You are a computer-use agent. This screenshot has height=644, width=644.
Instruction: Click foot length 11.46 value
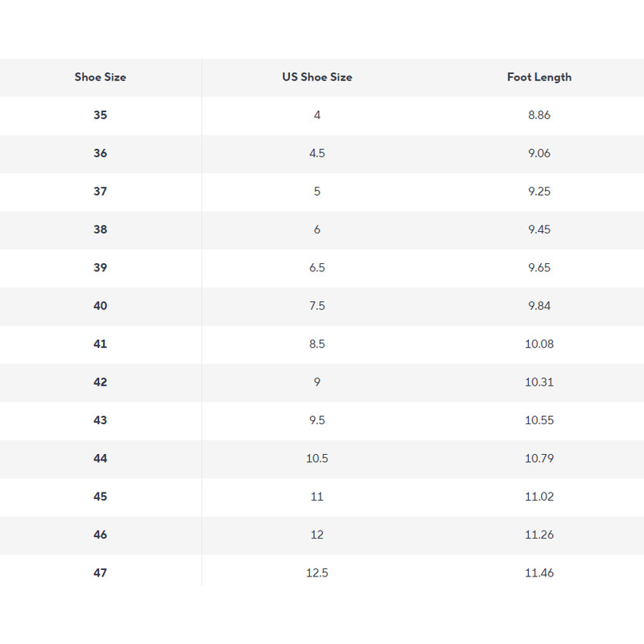(539, 573)
